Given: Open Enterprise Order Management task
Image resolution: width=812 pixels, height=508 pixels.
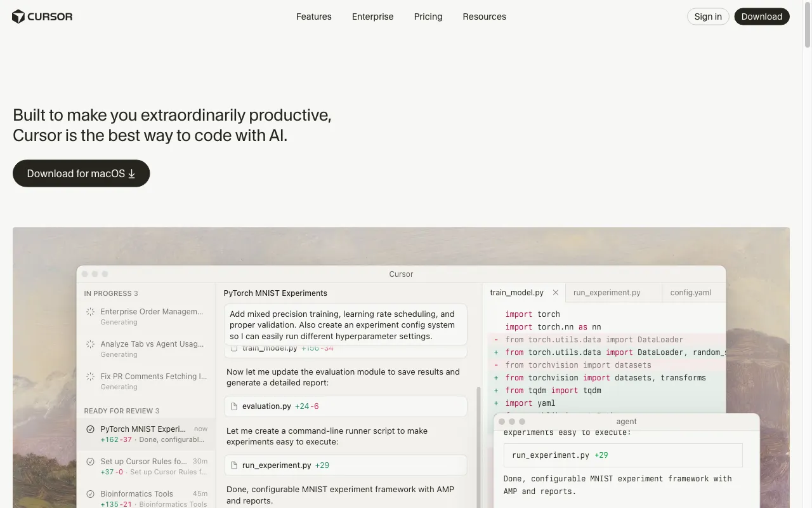Looking at the screenshot, I should (146, 317).
